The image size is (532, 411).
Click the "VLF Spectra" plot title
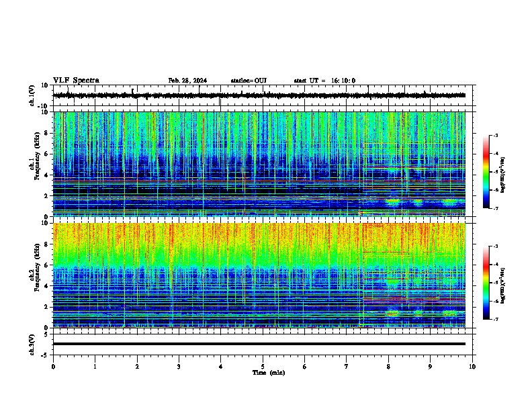76,81
